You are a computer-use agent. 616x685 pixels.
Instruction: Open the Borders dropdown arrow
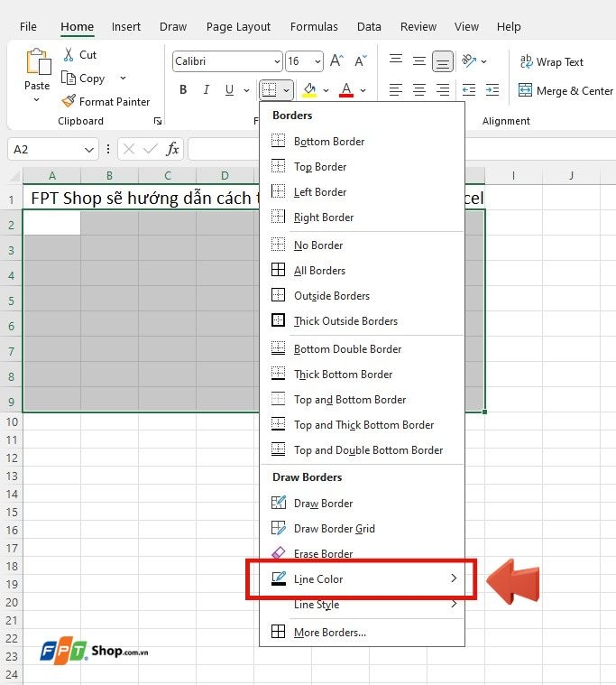click(x=287, y=90)
